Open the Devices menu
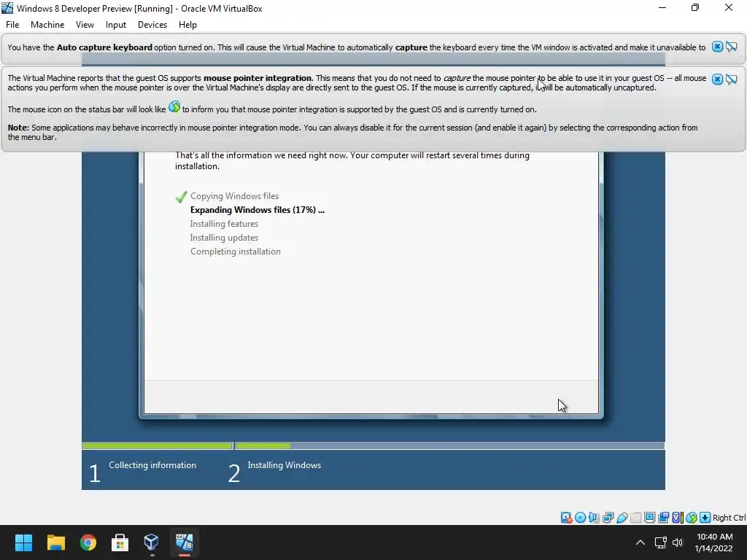The image size is (747, 560). click(152, 25)
